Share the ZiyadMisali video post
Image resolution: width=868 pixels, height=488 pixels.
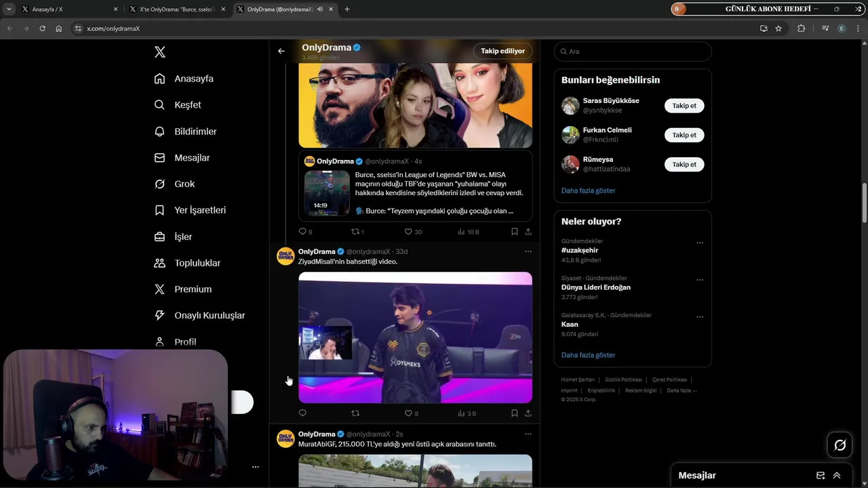528,413
